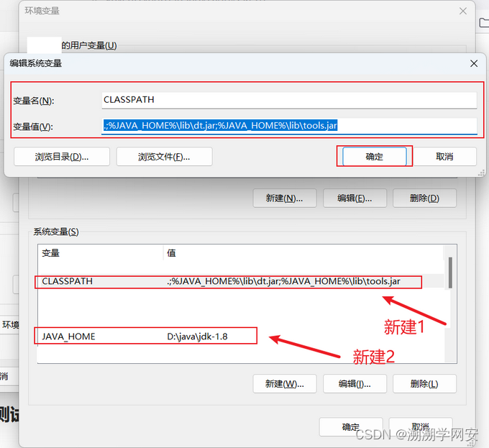Click 新建(N) for user variables
This screenshot has width=489, height=448.
[x=285, y=198]
